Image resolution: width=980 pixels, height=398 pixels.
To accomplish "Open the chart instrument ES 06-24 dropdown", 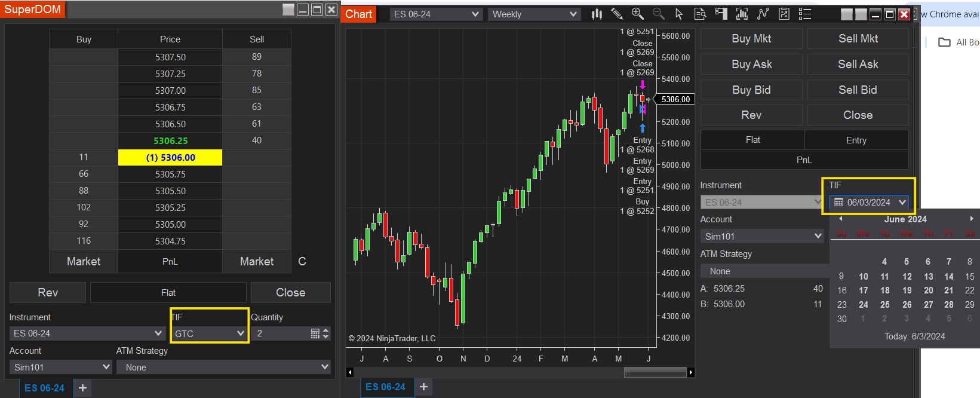I will (x=436, y=14).
